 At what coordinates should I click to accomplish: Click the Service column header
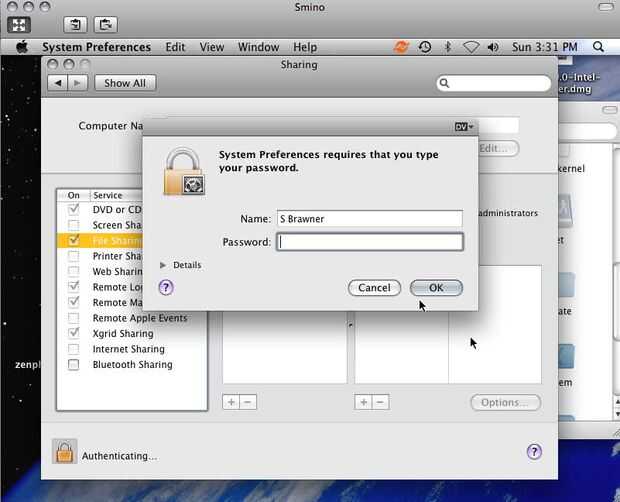117,195
